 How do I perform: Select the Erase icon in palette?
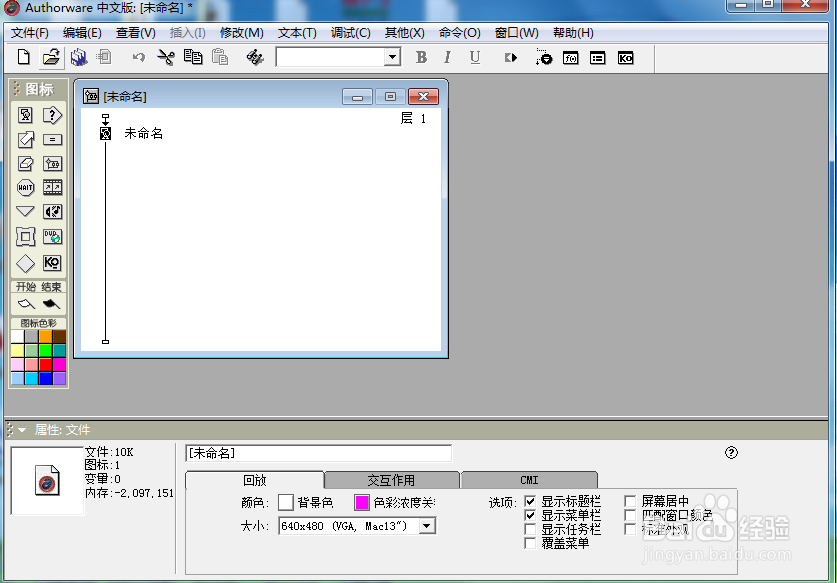pos(25,163)
